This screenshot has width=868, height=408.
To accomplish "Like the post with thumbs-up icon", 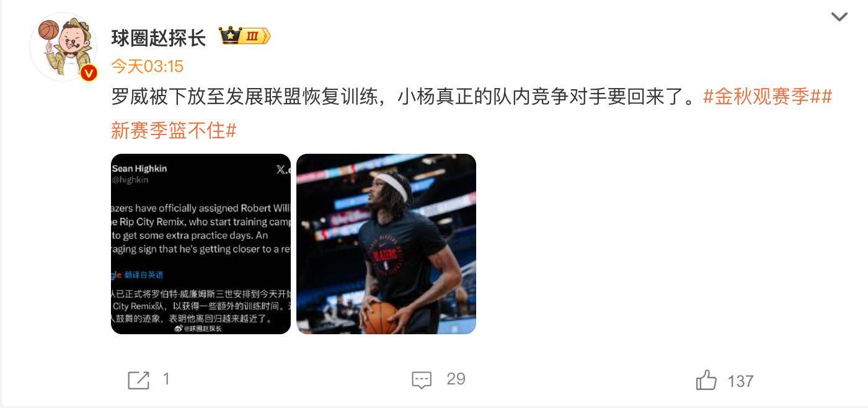I will pyautogui.click(x=706, y=379).
